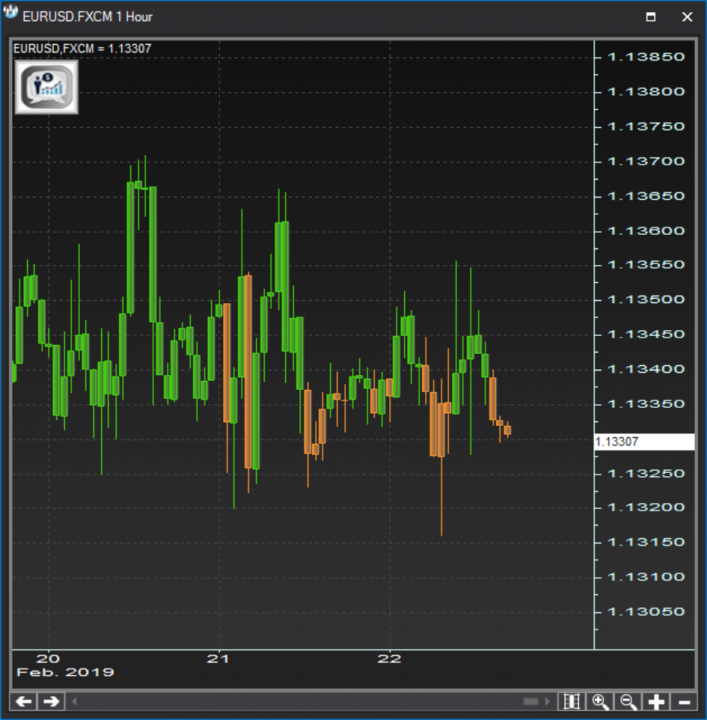The width and height of the screenshot is (707, 720).
Task: Click the EURUSD,FXCM = 1.13307 header text
Action: 82,49
